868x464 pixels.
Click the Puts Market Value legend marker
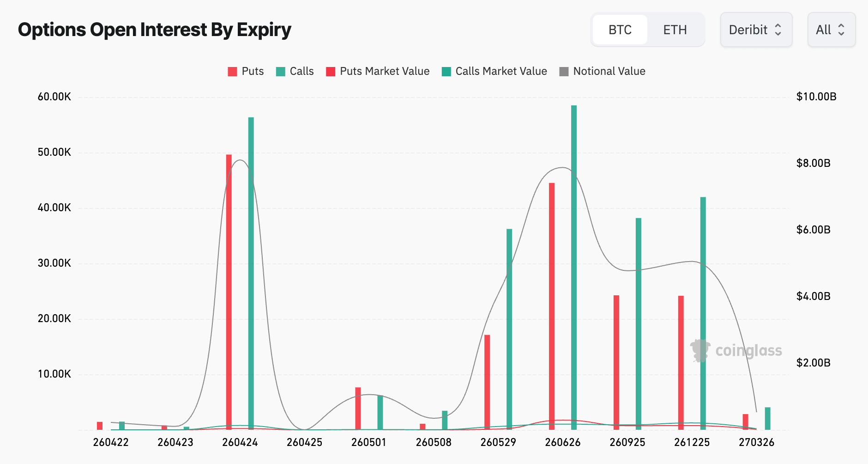[330, 71]
